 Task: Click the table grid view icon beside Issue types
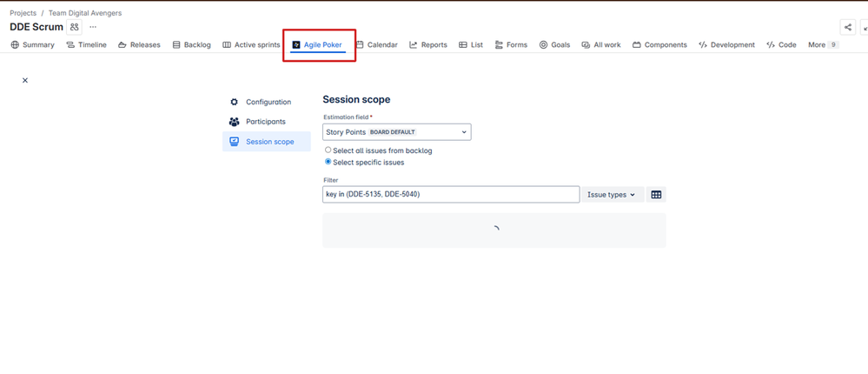(656, 195)
